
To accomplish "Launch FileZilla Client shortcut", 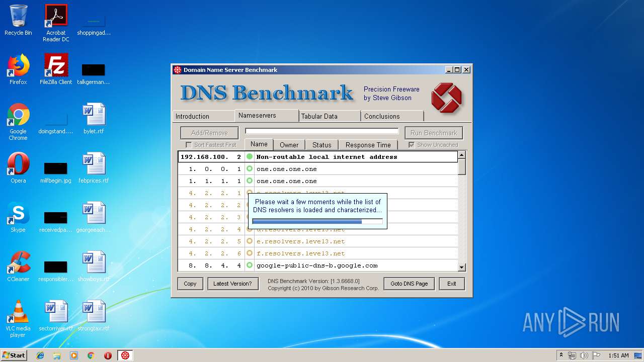I will coord(56,69).
